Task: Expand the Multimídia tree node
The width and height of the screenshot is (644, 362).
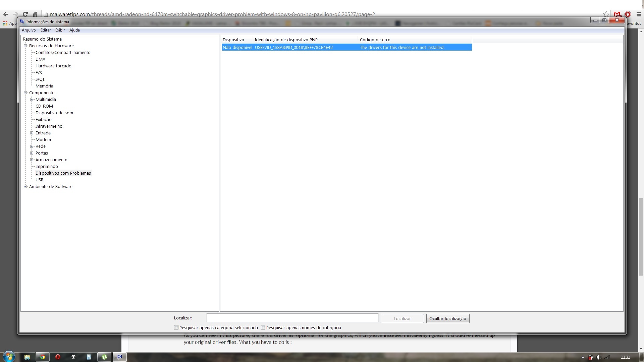Action: (32, 100)
